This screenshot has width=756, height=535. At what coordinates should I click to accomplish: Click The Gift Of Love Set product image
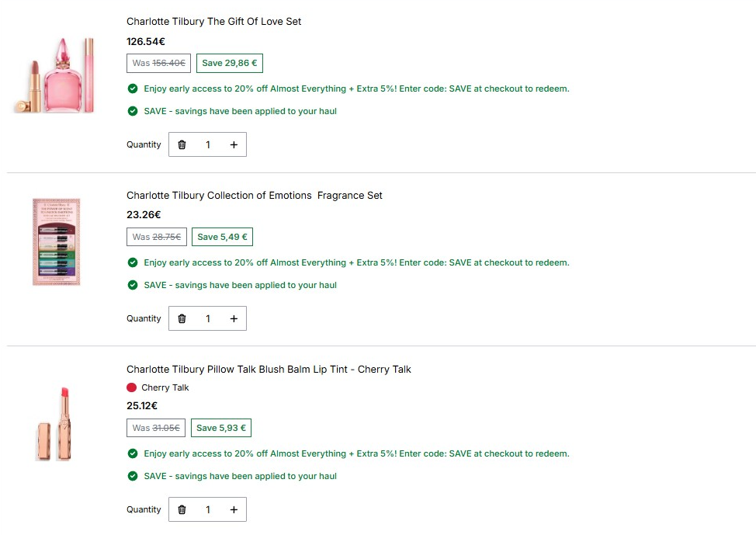tap(54, 75)
